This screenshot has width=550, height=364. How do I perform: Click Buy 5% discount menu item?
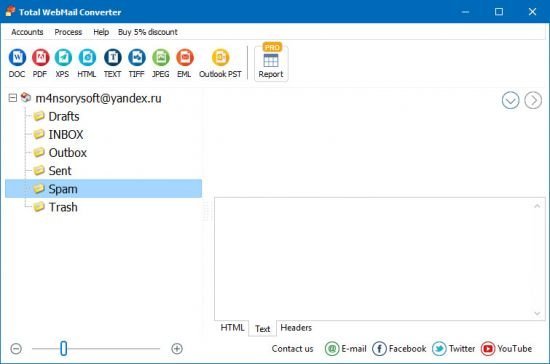pos(148,32)
